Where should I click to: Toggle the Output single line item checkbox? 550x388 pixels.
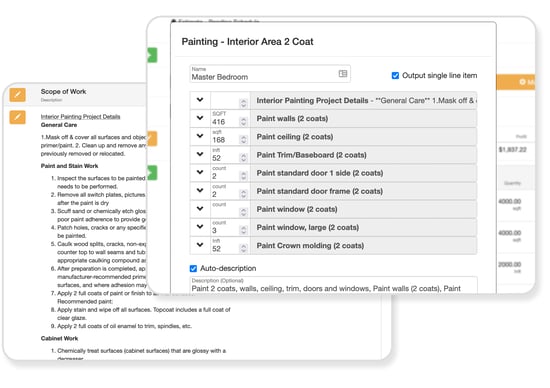(395, 75)
